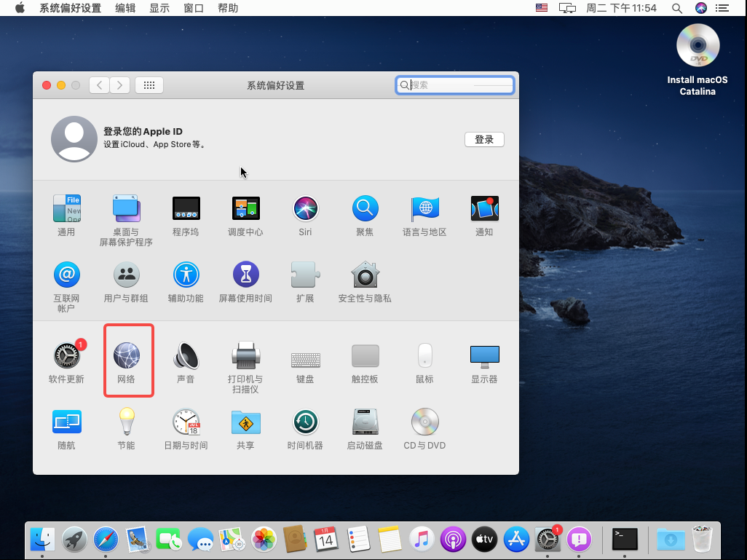Screen dimensions: 747x560
Task: Open 安全性与隐私 preferences
Action: tap(365, 282)
